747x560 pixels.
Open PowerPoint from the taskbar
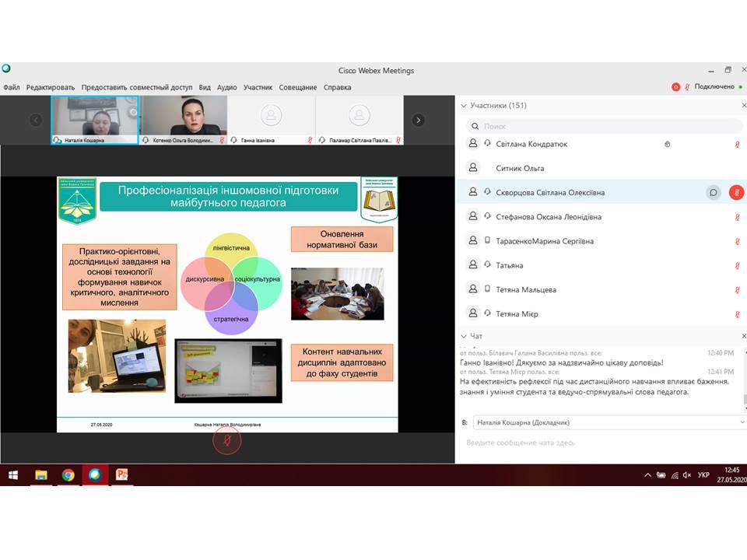click(121, 474)
